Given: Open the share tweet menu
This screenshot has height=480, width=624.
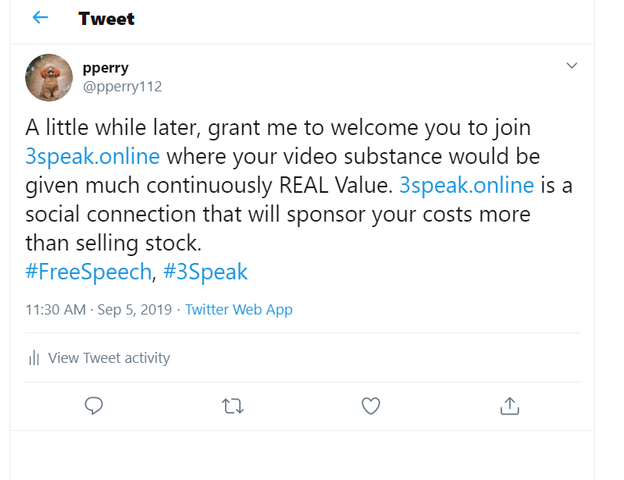Looking at the screenshot, I should (509, 405).
